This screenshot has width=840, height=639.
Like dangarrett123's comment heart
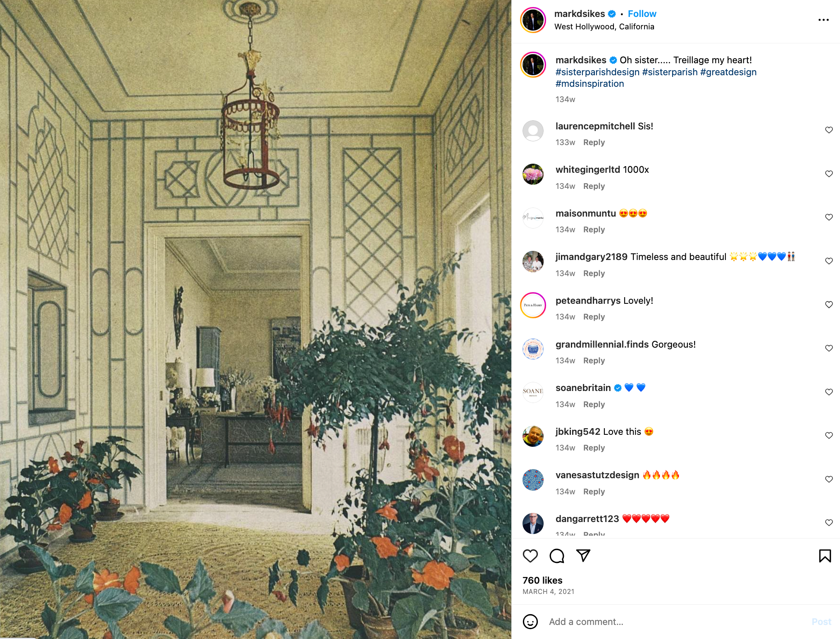(x=829, y=522)
